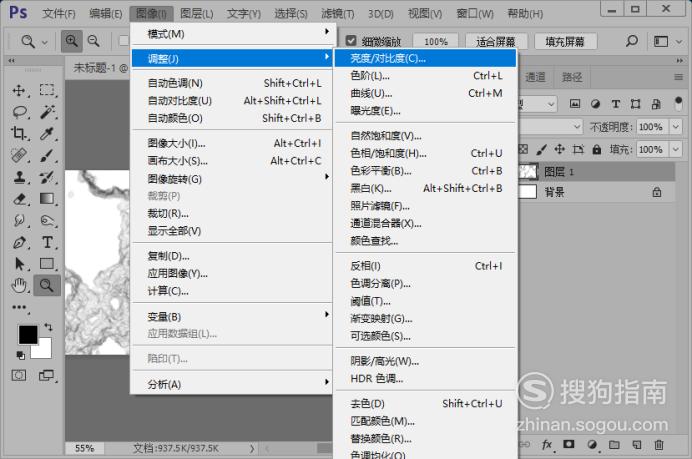
Task: Select the History Brush tool
Action: pyautogui.click(x=47, y=177)
